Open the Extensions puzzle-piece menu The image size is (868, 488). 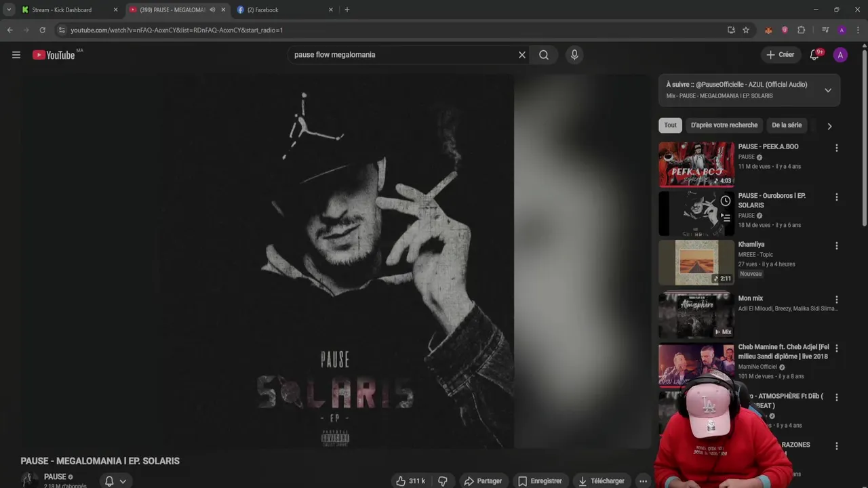coord(801,30)
